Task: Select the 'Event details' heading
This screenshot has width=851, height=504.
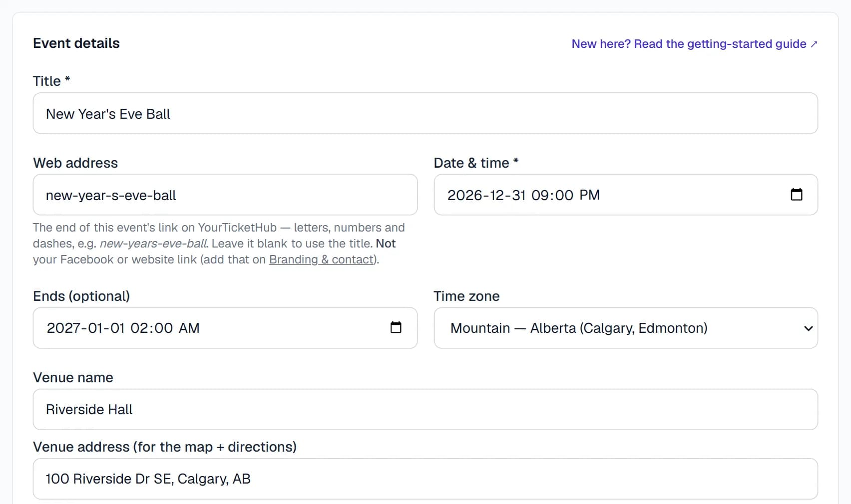Action: tap(76, 43)
